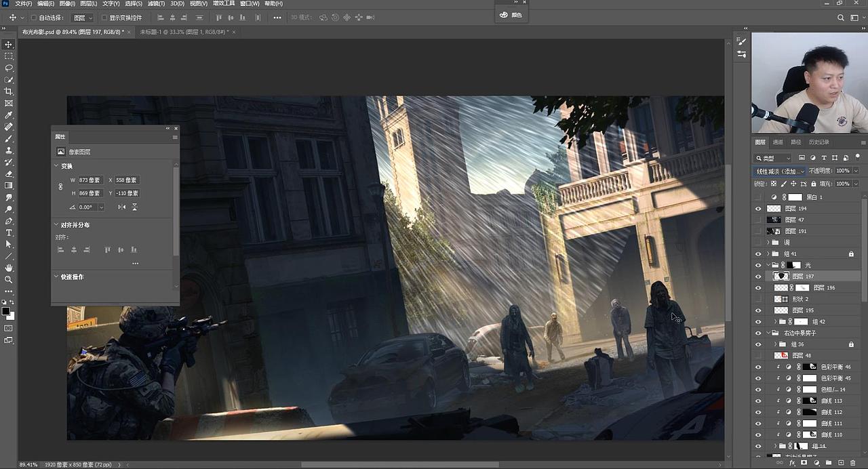The height and width of the screenshot is (469, 868).
Task: Open the Fill (填充) value dropdown
Action: [856, 184]
